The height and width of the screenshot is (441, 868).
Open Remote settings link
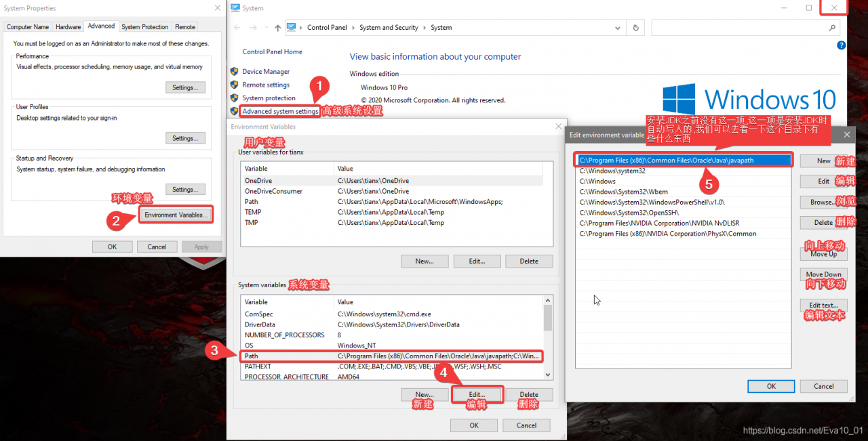point(266,85)
